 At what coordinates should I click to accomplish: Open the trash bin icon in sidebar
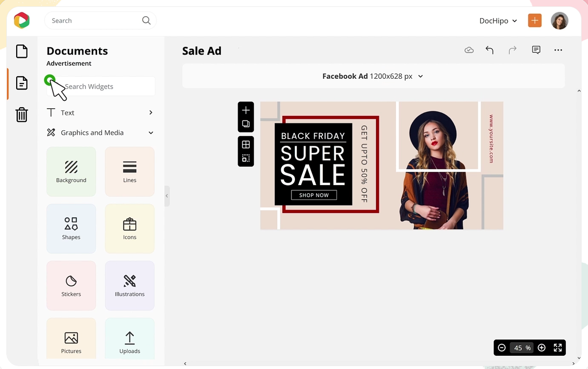coord(22,115)
